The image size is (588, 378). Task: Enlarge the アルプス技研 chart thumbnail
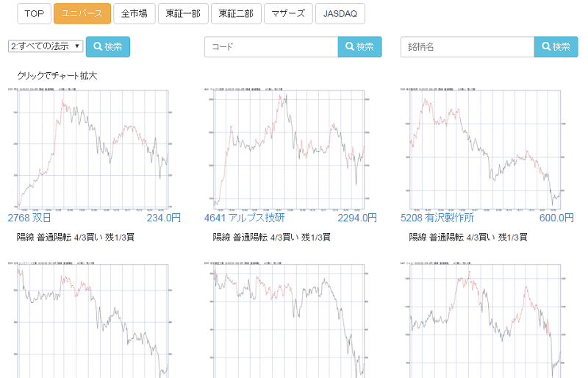(289, 149)
